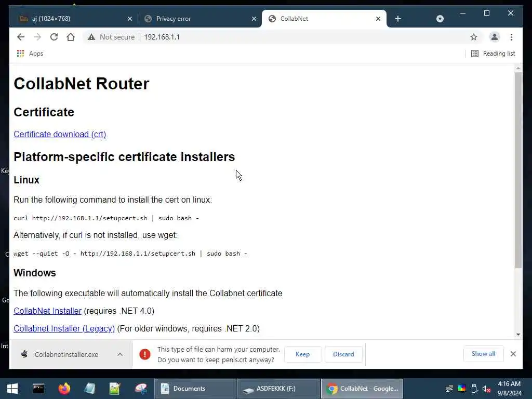Keep the penis.crt download
532x399 pixels.
point(303,354)
